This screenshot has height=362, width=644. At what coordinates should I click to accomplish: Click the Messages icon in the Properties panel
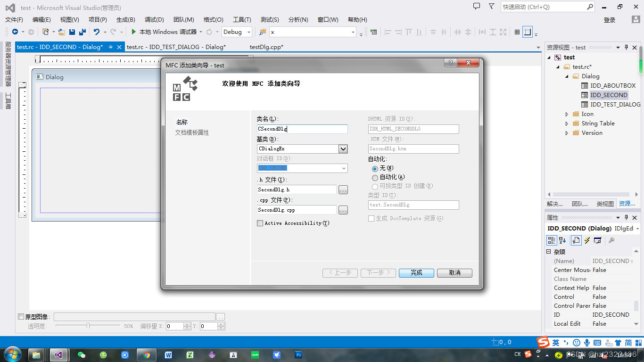pos(597,240)
